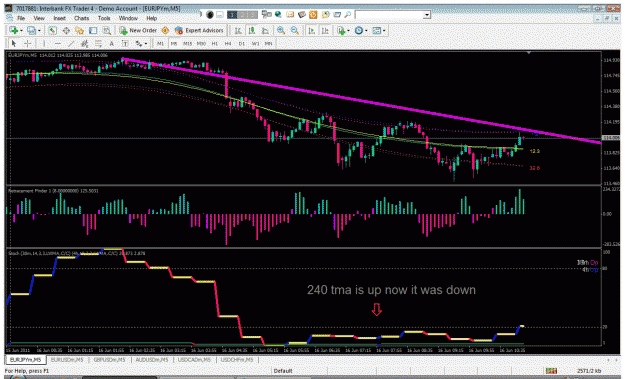Open the Tools menu
Viewport: 625px width, 379px height.
point(104,18)
